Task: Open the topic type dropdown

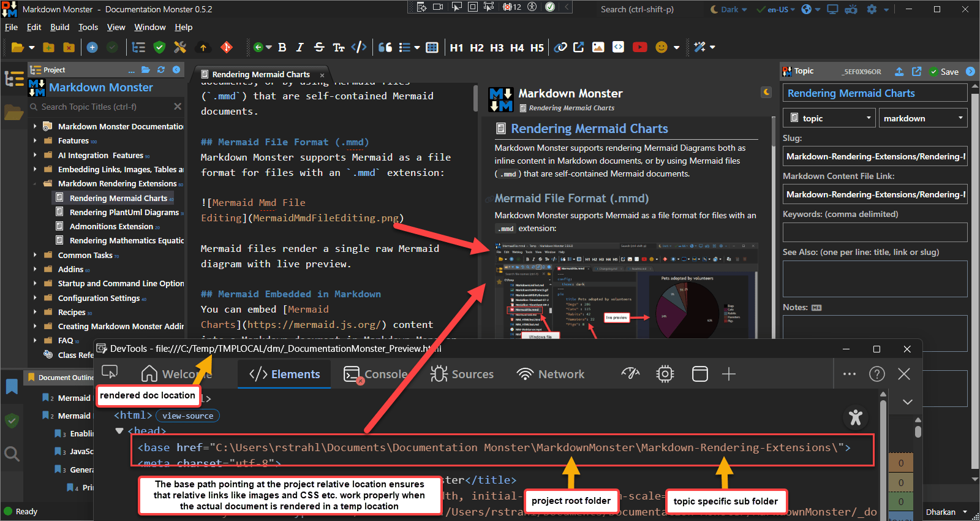Action: [x=829, y=118]
